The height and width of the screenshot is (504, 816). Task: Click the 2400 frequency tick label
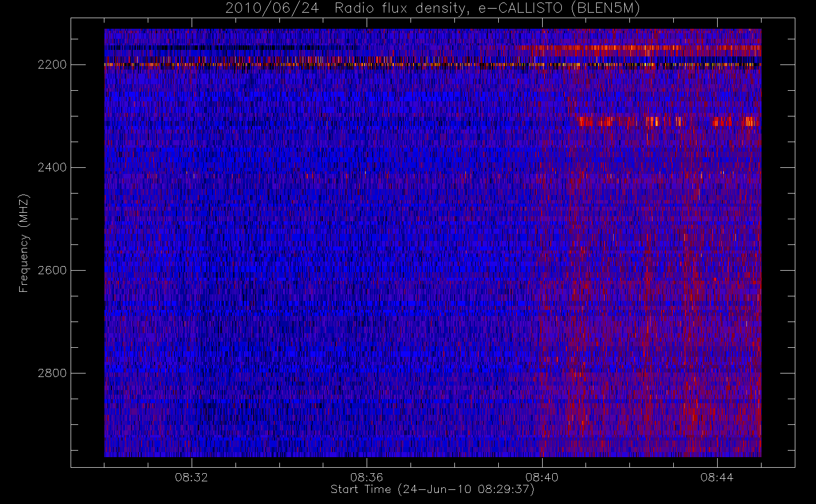point(52,167)
